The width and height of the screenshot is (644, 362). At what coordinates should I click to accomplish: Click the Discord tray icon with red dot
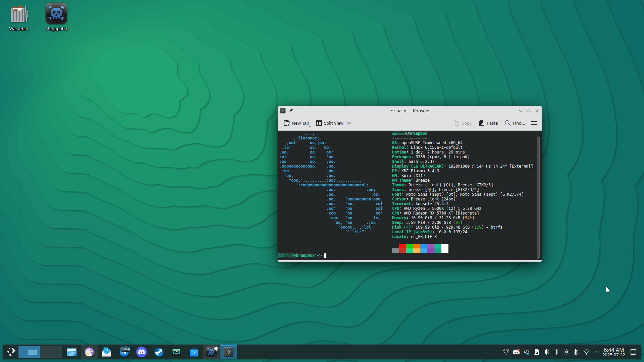click(516, 352)
